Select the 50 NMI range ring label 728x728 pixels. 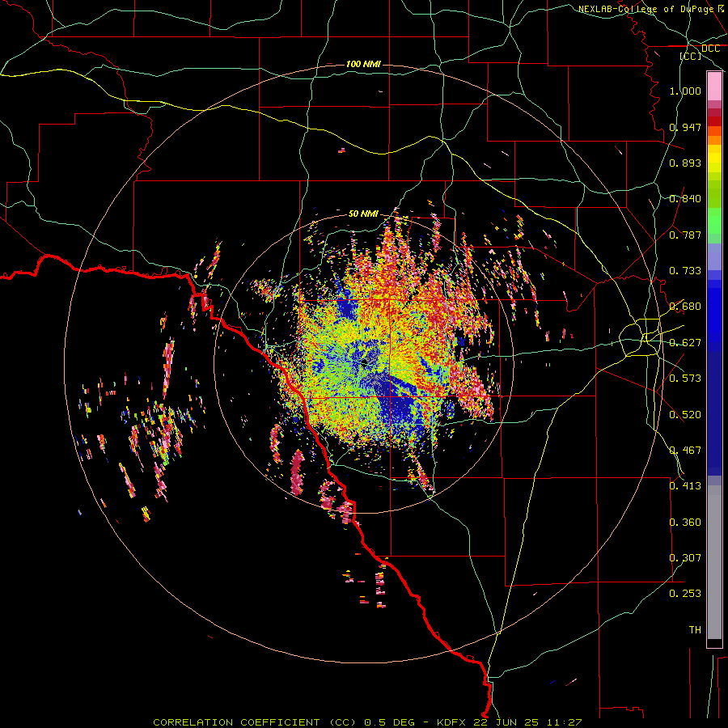pos(363,214)
